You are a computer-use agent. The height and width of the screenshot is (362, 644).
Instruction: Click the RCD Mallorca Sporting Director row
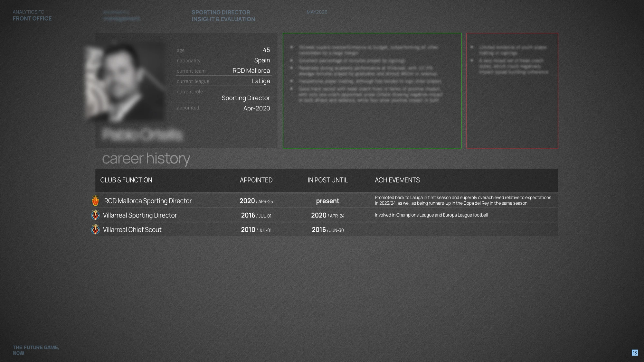point(324,201)
